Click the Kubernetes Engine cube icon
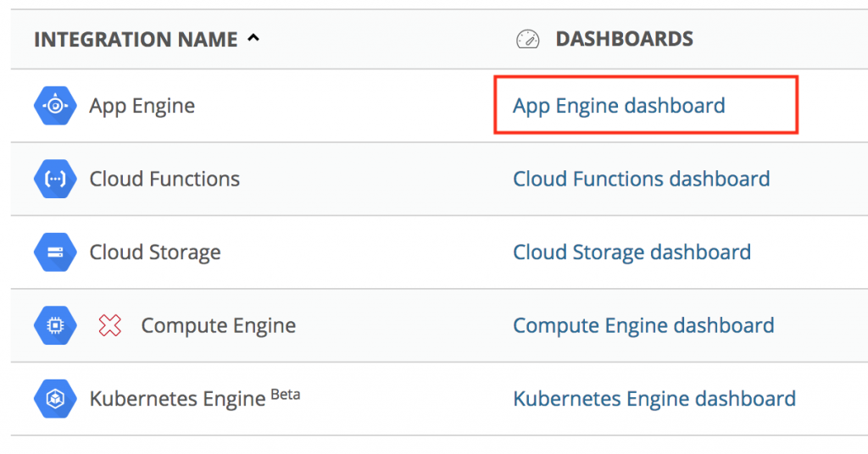 (55, 398)
